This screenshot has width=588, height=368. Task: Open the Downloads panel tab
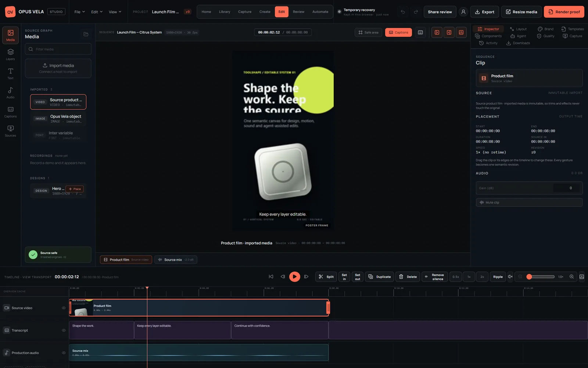click(x=518, y=43)
